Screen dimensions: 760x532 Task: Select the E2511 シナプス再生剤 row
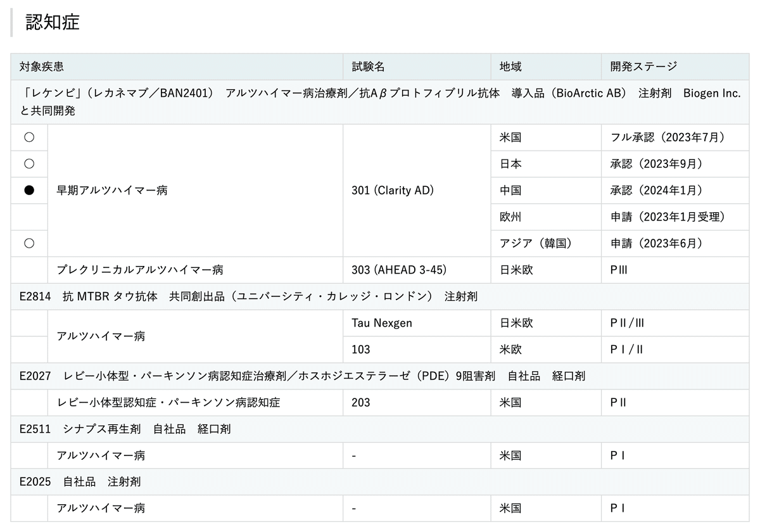coord(380,429)
